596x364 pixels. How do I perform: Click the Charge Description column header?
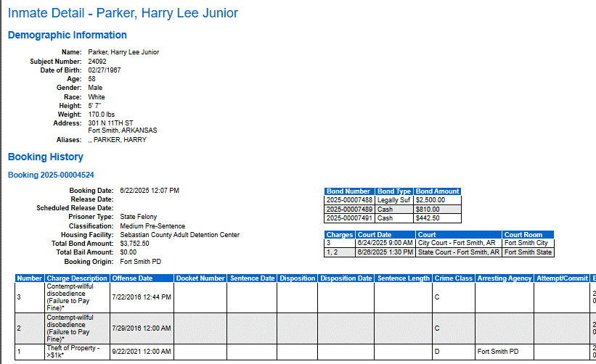point(77,278)
